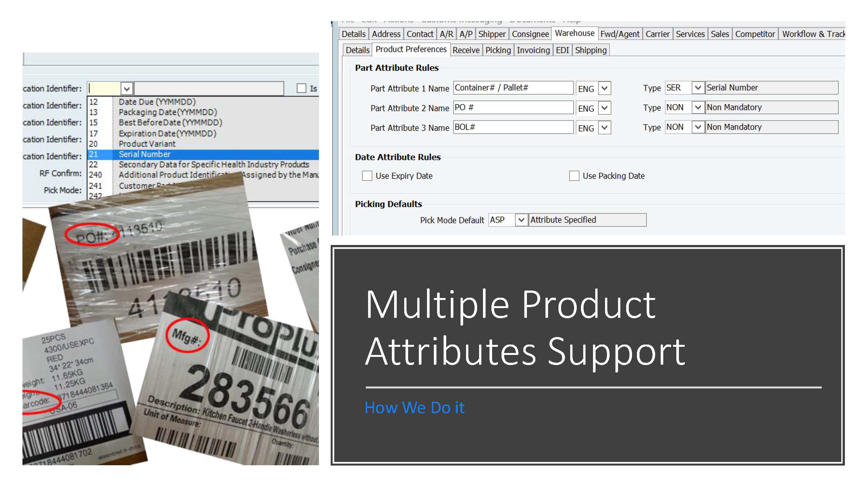Select the EDI sub-tab
This screenshot has height=488, width=868.
pyautogui.click(x=562, y=50)
